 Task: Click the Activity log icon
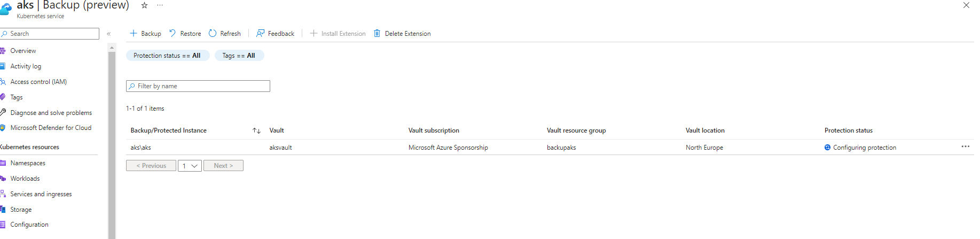[x=3, y=66]
